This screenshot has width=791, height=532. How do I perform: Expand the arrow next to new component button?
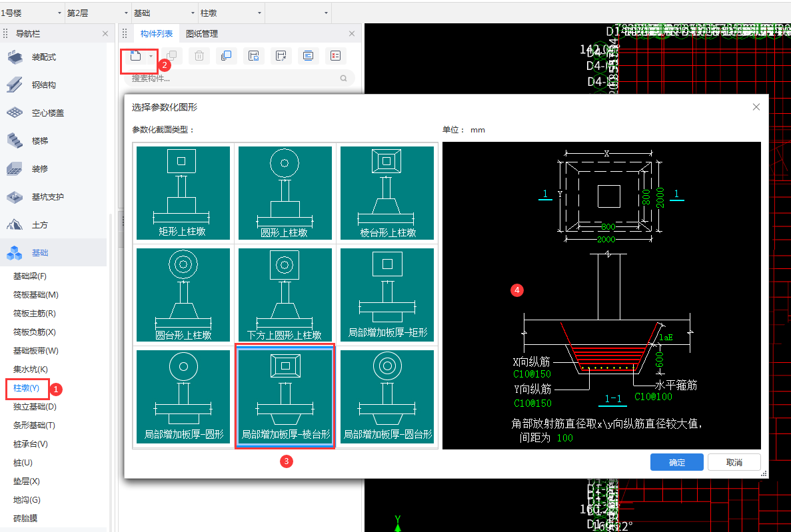coord(151,57)
